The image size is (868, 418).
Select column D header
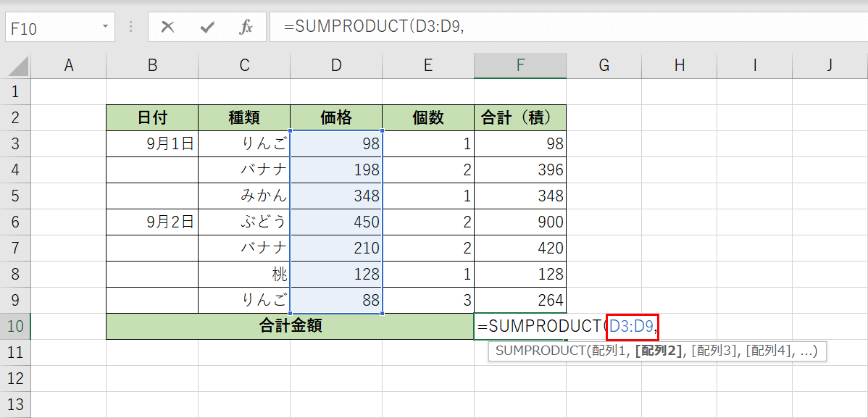point(336,64)
